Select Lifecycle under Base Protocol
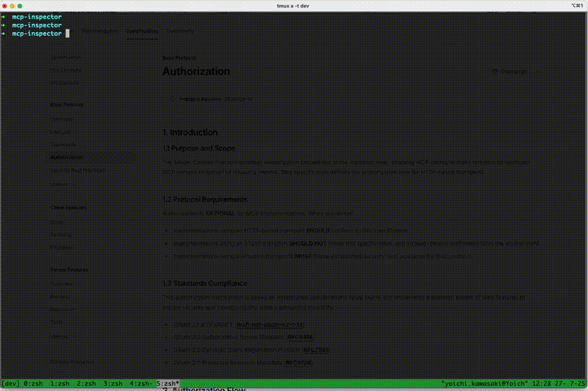 (x=59, y=132)
